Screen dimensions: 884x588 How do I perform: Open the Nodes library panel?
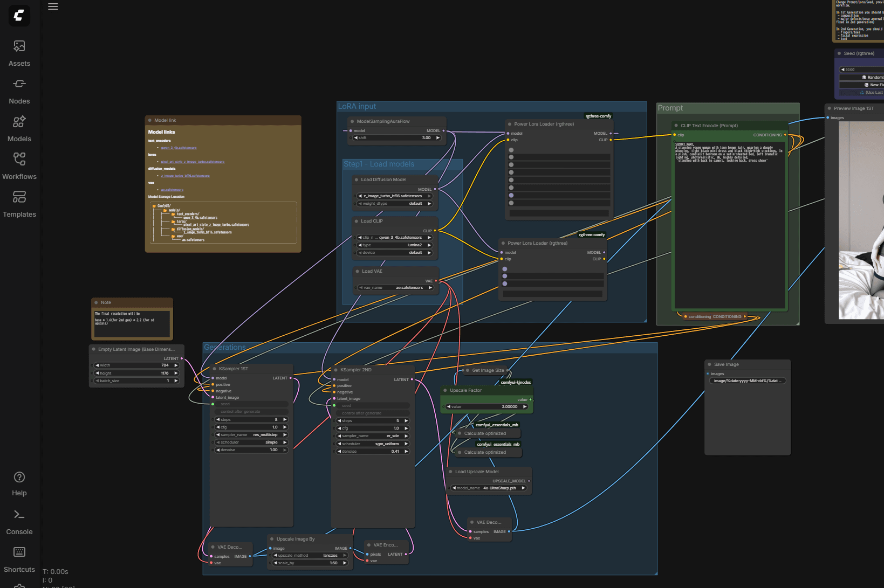(19, 91)
